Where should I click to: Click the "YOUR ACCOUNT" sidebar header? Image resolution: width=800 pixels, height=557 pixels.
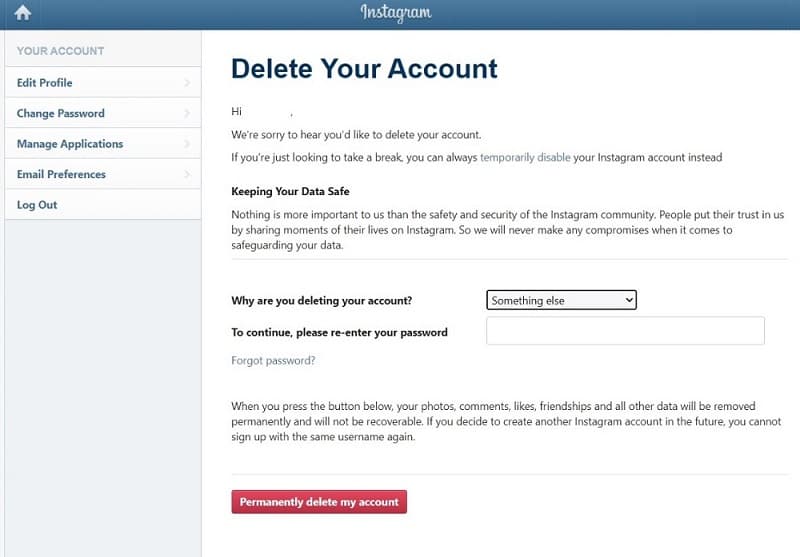[60, 51]
